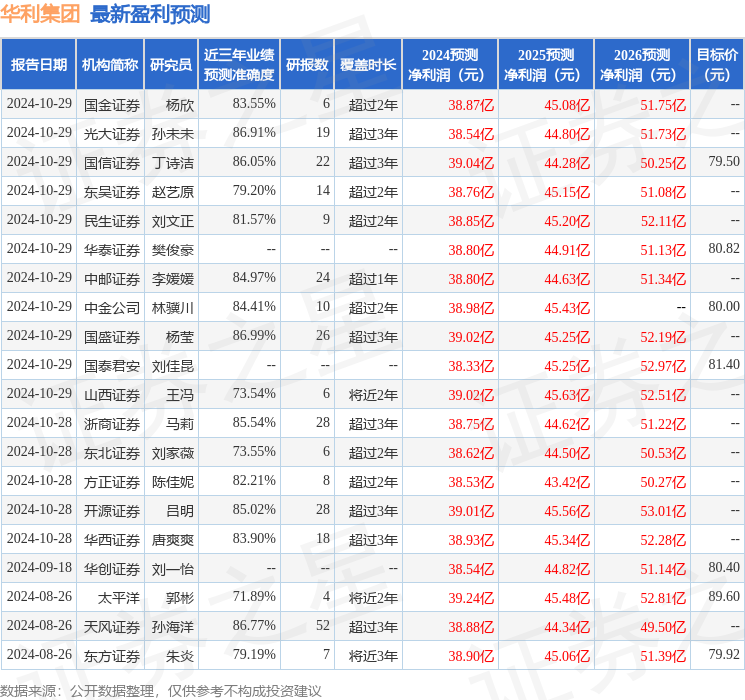Click 2025 profit value 43.42亿

[x=567, y=482]
